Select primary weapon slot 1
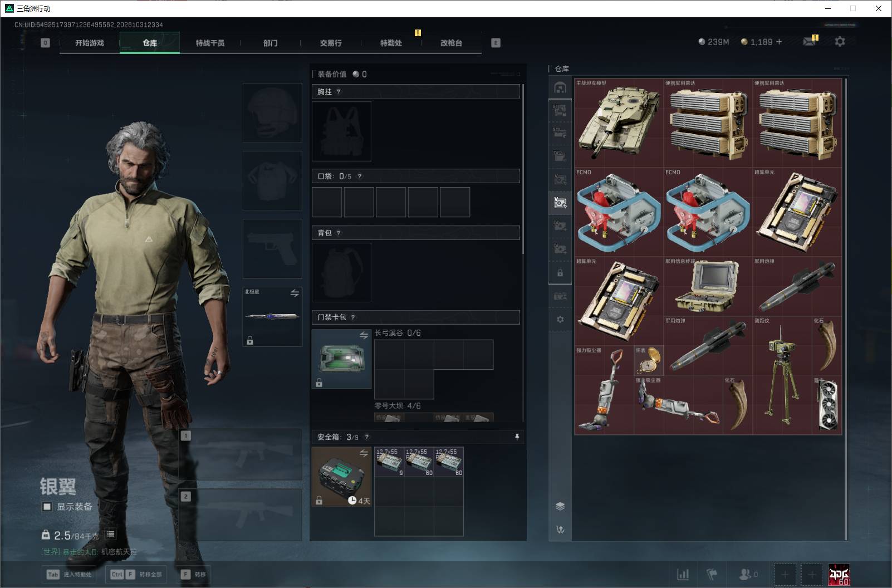Screen dimensions: 892x588 click(241, 454)
